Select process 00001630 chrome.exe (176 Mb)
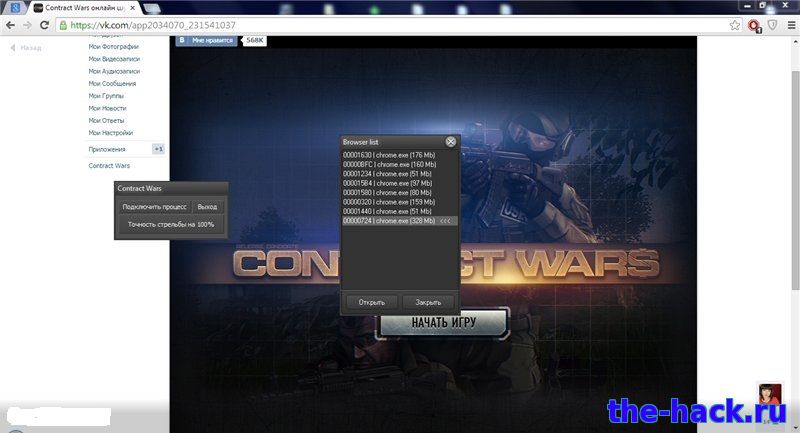800x433 pixels. coord(399,155)
